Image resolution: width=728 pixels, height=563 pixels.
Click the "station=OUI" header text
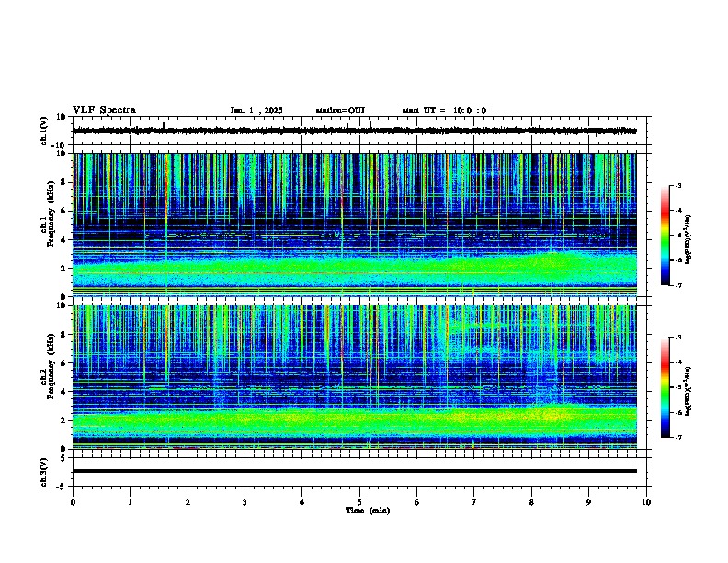tap(340, 110)
